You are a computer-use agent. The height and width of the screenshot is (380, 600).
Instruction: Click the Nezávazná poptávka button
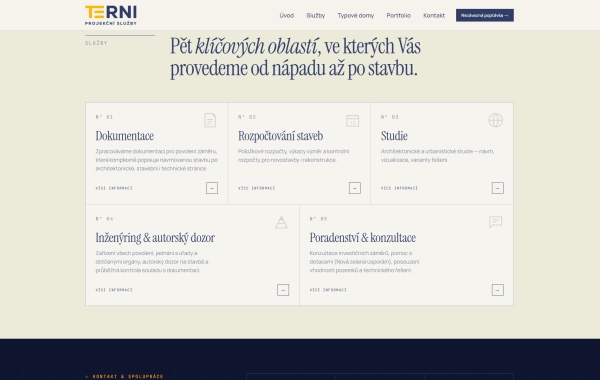tap(485, 15)
